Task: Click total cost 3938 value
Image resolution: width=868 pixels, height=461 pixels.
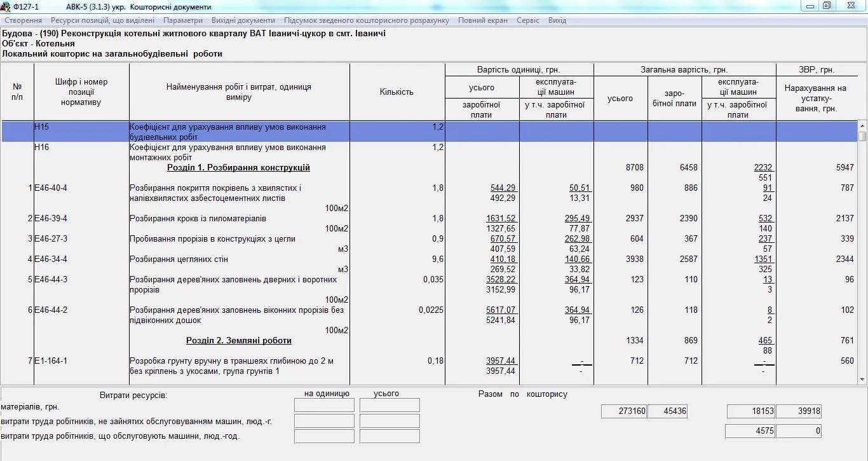Action: click(x=635, y=259)
